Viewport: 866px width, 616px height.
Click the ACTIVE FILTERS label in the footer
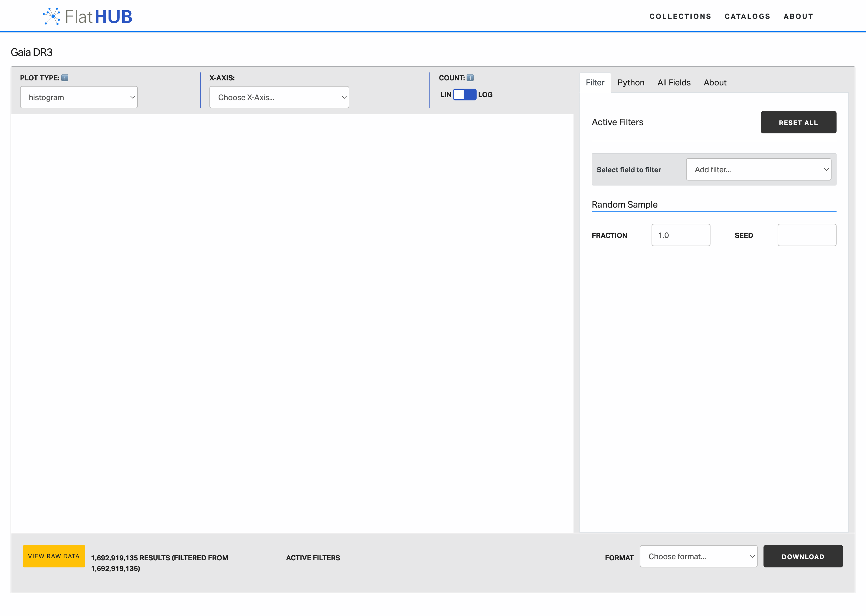pos(313,558)
